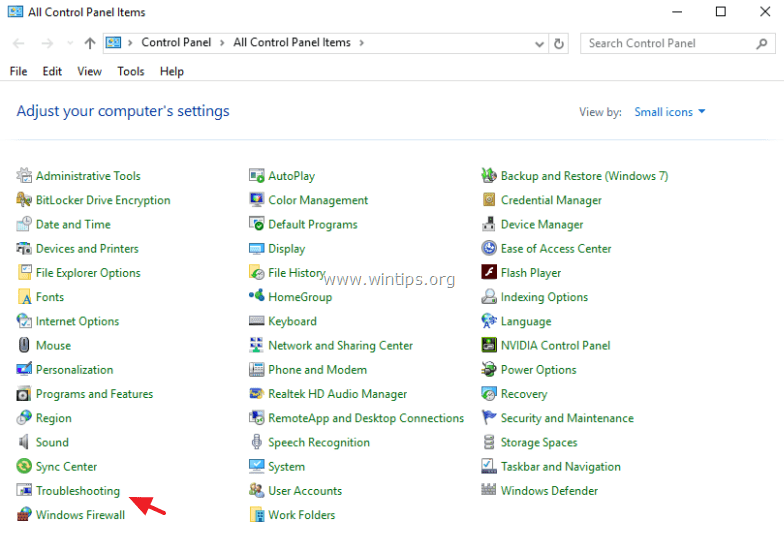Open the Region link
The width and height of the screenshot is (784, 560).
pos(54,418)
